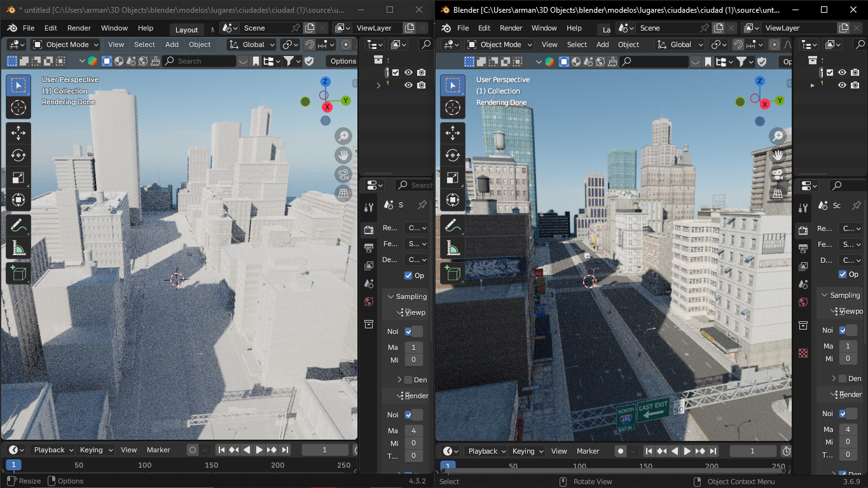Open Output properties tab in left window
Screen dimensions: 868x488
369,247
